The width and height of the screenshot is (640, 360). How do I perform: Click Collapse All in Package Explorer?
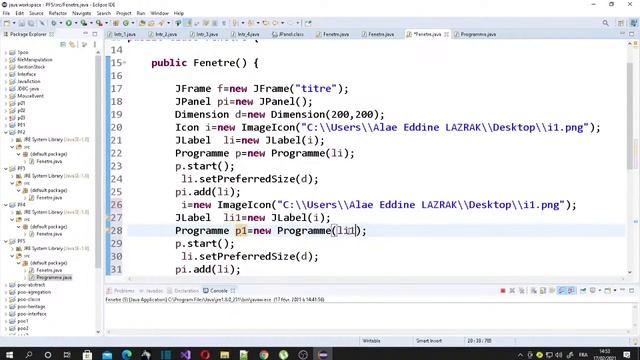(x=63, y=44)
